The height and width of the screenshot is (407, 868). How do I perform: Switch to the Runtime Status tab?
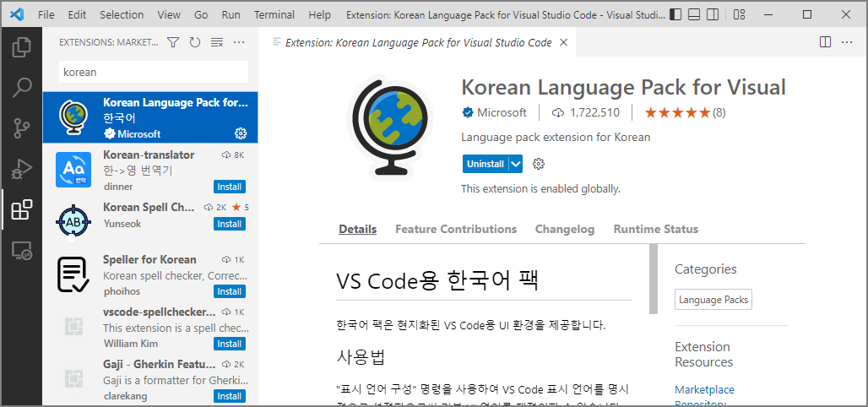click(656, 229)
